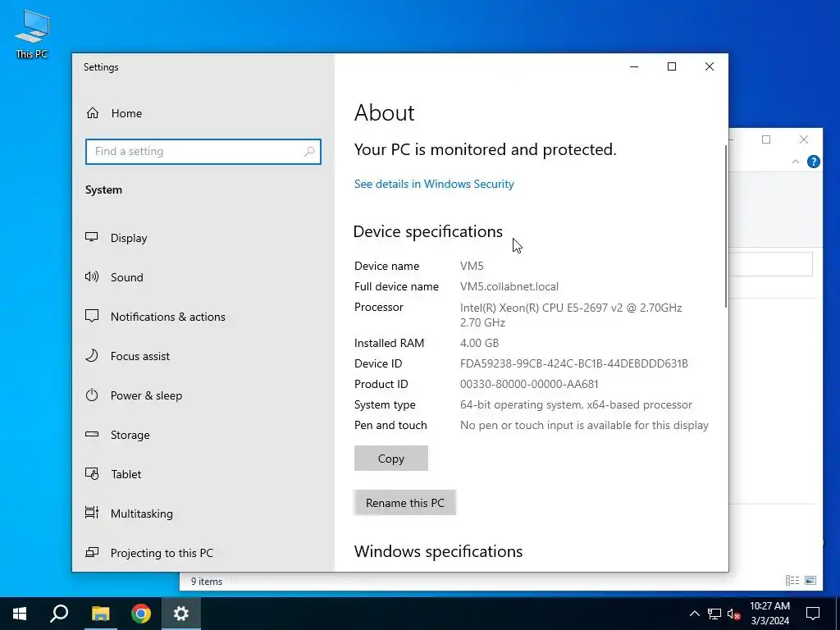Click the Copy button under device specifications
The height and width of the screenshot is (630, 840).
click(391, 459)
